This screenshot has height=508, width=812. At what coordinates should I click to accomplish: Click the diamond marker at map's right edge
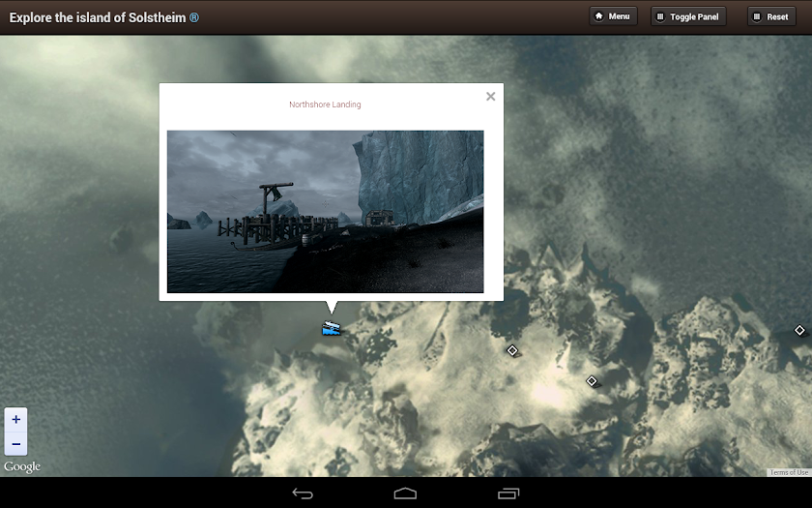[799, 330]
